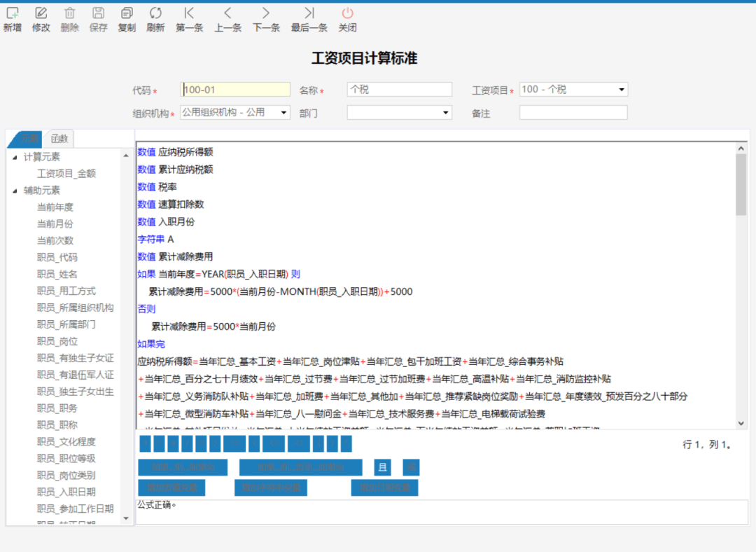Insert the equals = operator button
Screen dimensions: 756x552
(201, 443)
